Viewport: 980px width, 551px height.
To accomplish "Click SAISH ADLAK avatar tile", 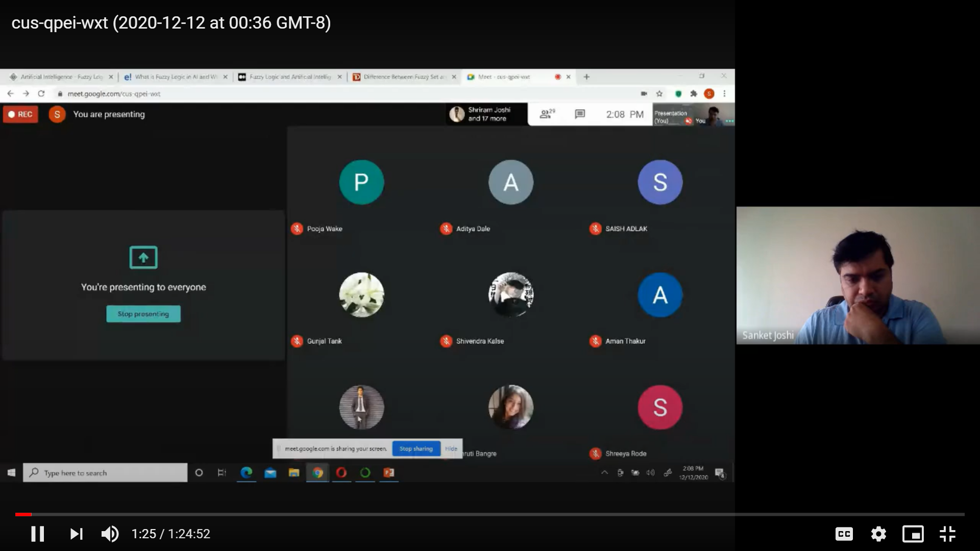I will point(660,182).
